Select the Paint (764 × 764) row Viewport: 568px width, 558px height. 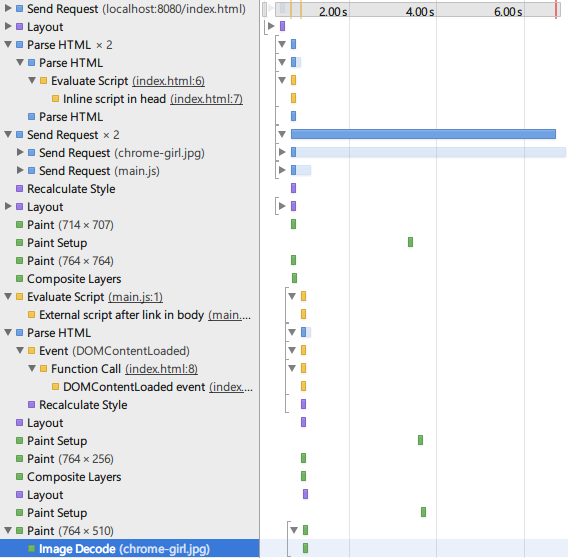coord(130,261)
